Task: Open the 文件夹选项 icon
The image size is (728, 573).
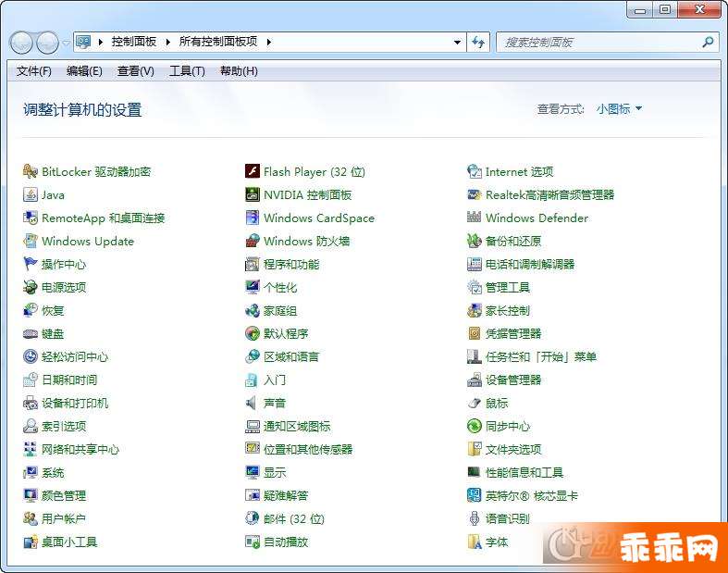Action: point(474,449)
